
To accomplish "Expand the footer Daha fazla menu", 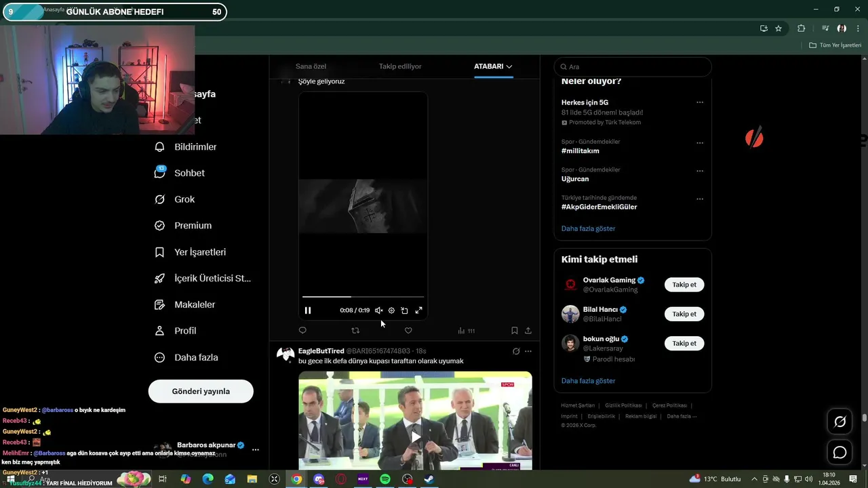I will (682, 416).
